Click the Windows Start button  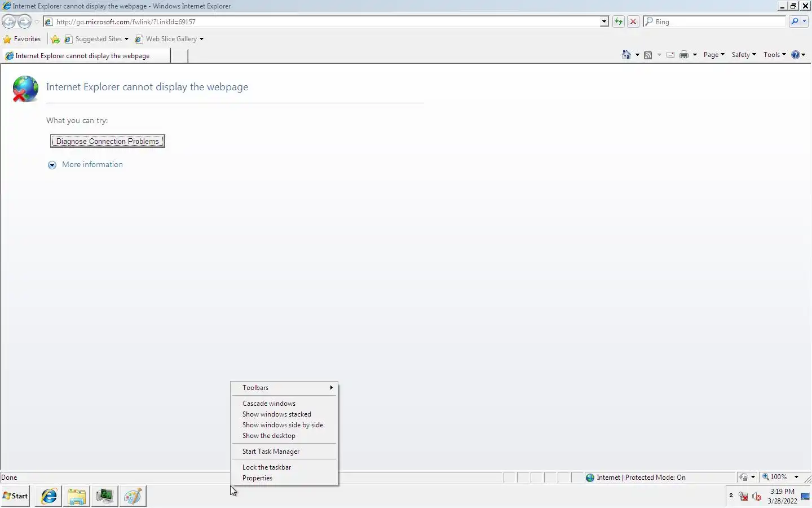(15, 496)
